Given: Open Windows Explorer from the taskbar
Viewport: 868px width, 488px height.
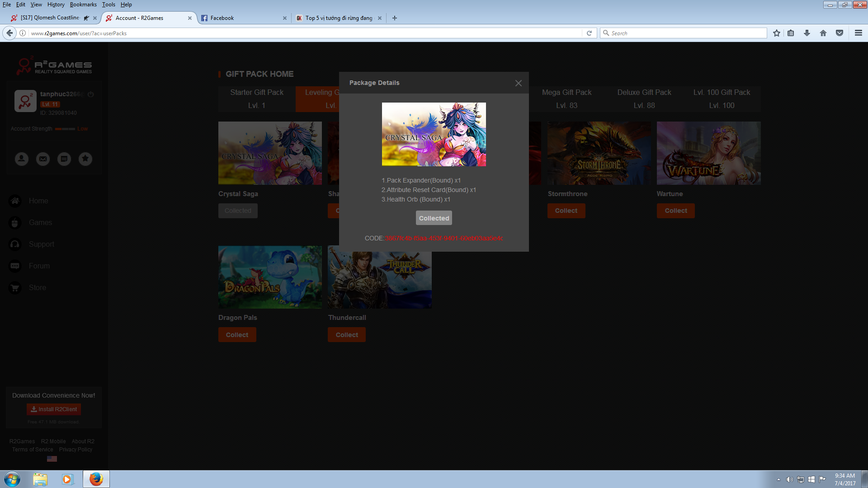Looking at the screenshot, I should tap(40, 479).
